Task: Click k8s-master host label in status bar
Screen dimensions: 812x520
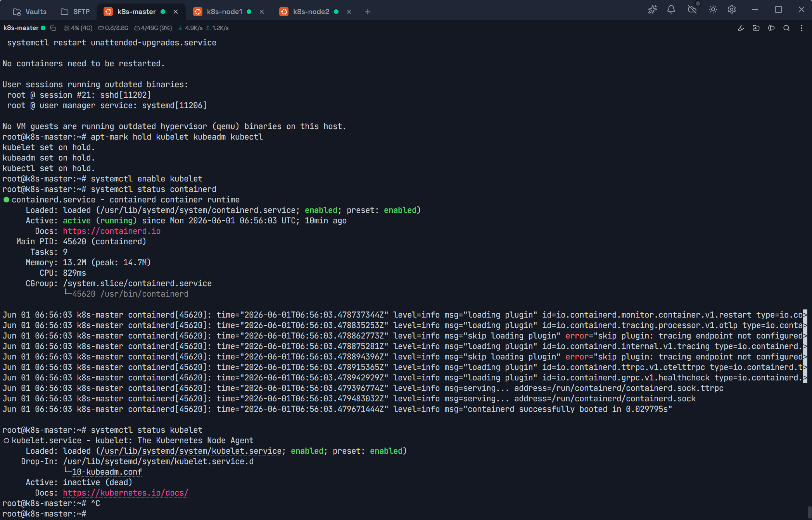Action: coord(21,28)
